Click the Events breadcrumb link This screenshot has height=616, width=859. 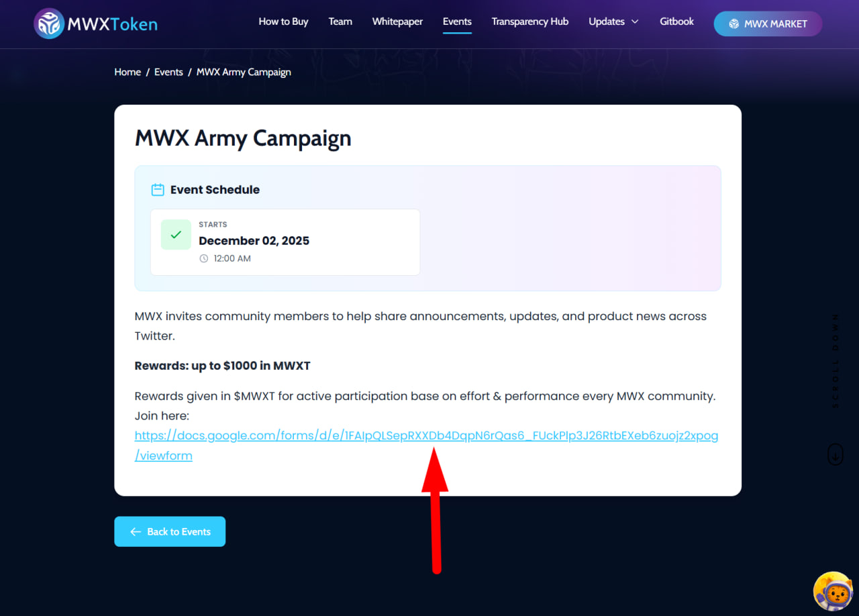(x=168, y=72)
